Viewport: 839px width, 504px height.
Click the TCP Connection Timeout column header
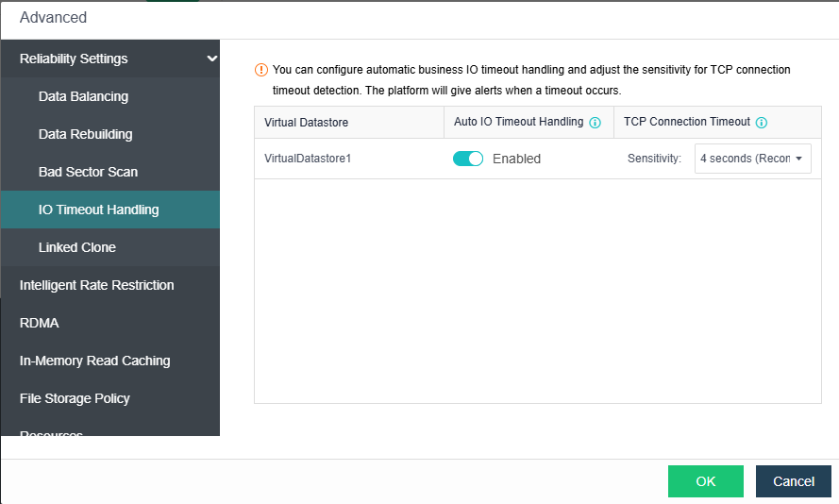(686, 123)
